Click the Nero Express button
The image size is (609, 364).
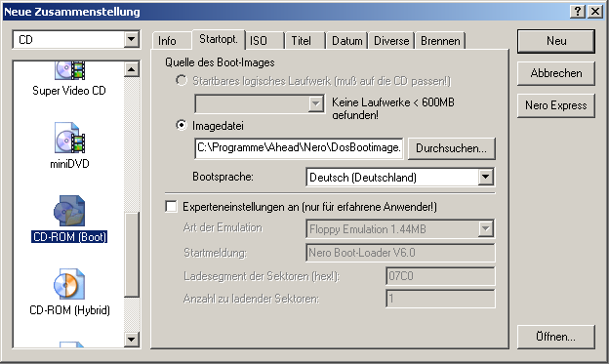click(x=555, y=105)
